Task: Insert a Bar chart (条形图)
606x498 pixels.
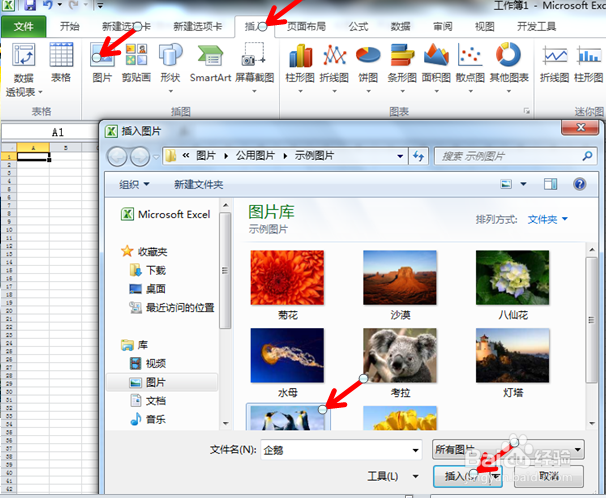Action: [402, 68]
